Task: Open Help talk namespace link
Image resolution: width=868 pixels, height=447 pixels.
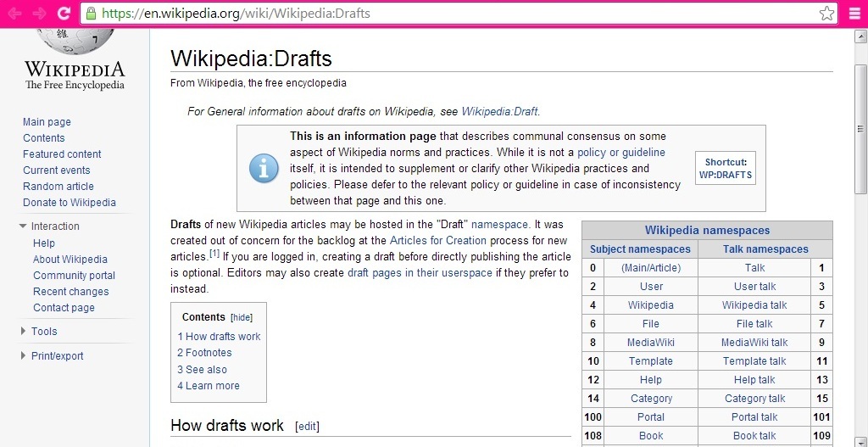Action: [x=754, y=379]
